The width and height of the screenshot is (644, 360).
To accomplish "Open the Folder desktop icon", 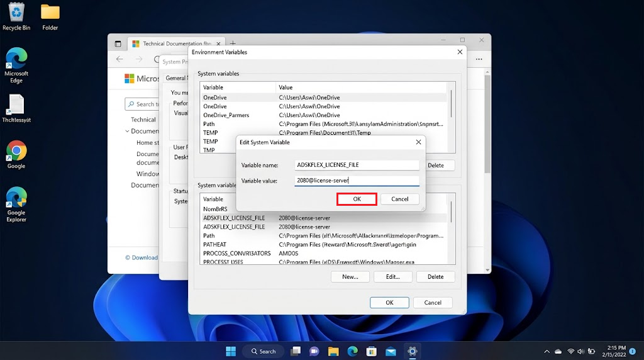I will (50, 16).
